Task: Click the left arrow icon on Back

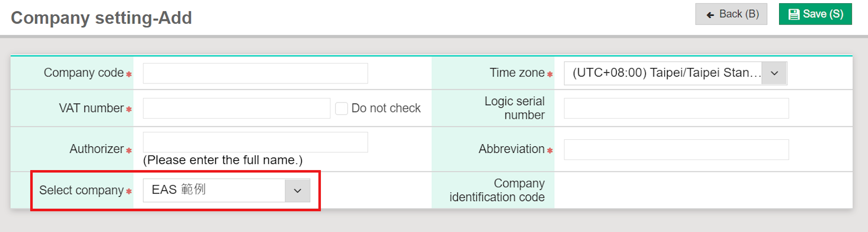Action: pyautogui.click(x=710, y=15)
